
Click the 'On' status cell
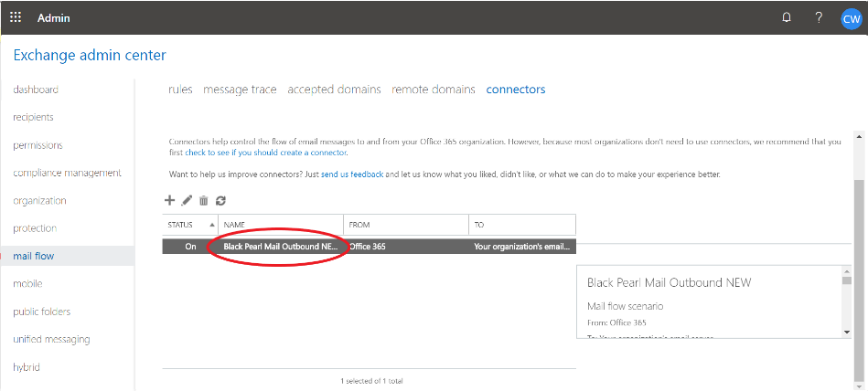(190, 247)
